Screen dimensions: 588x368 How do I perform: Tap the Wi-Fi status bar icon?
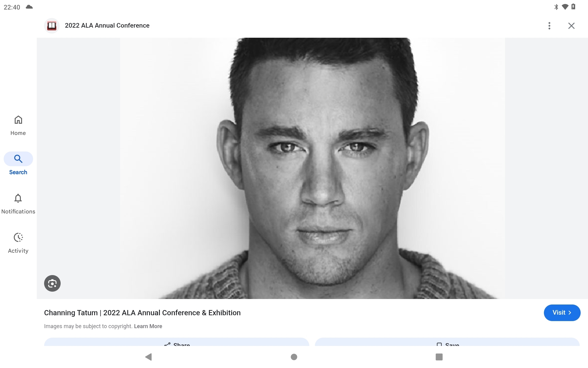point(565,7)
